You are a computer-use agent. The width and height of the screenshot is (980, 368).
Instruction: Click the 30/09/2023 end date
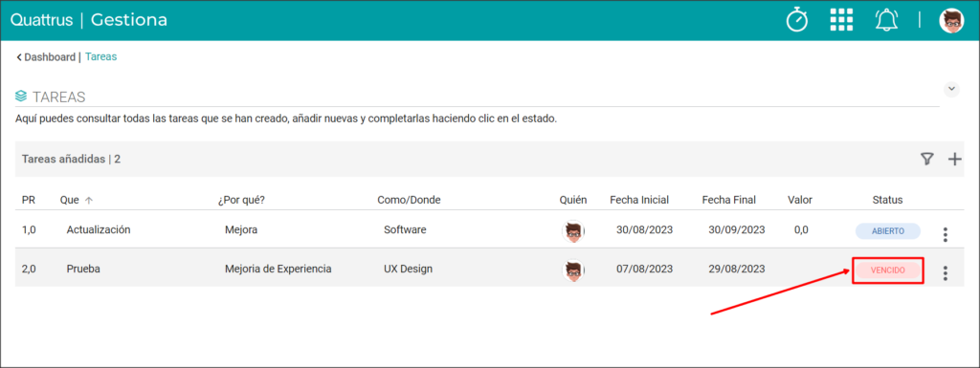(737, 229)
